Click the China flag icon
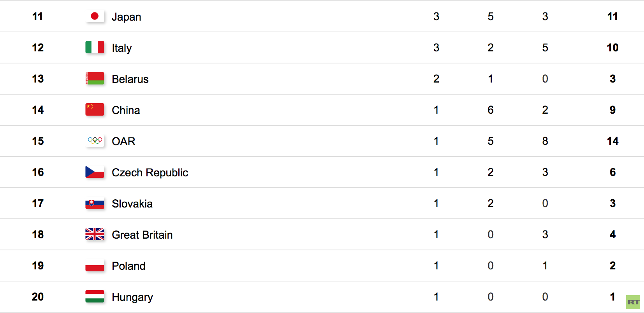Screen dimensions: 644x313 (95, 109)
